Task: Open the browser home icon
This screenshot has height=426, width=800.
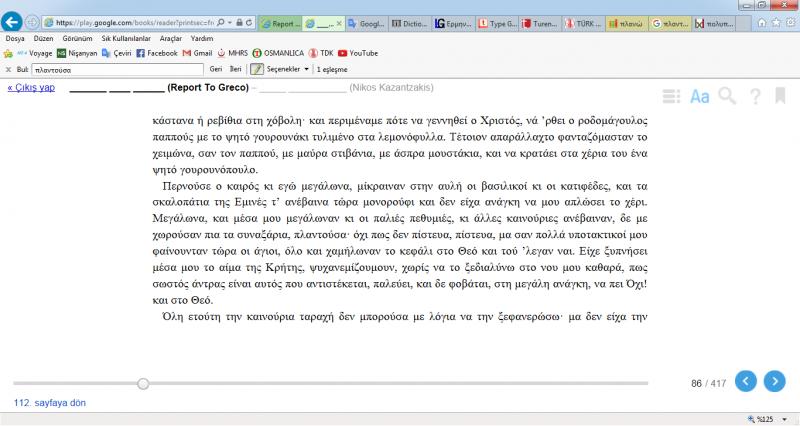Action: pos(762,23)
